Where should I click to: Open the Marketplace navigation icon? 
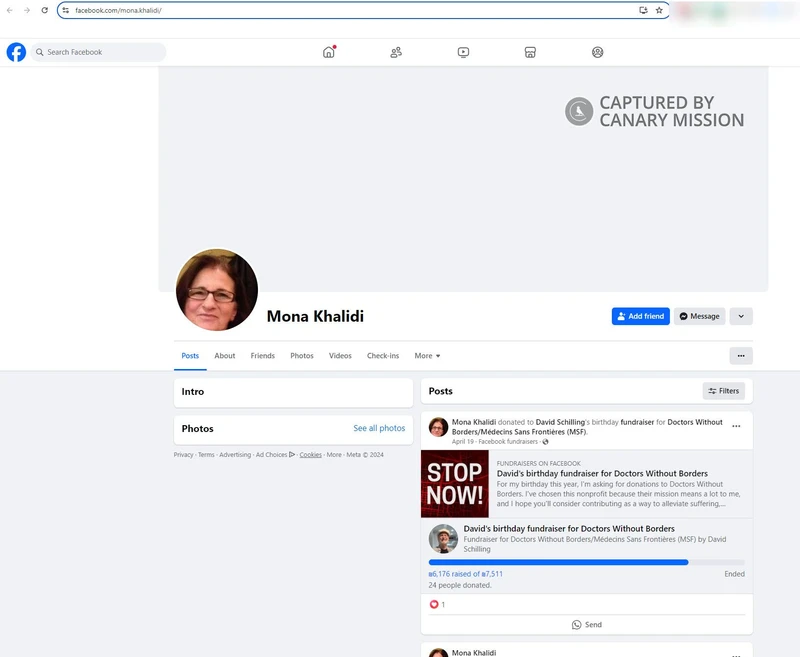point(530,51)
